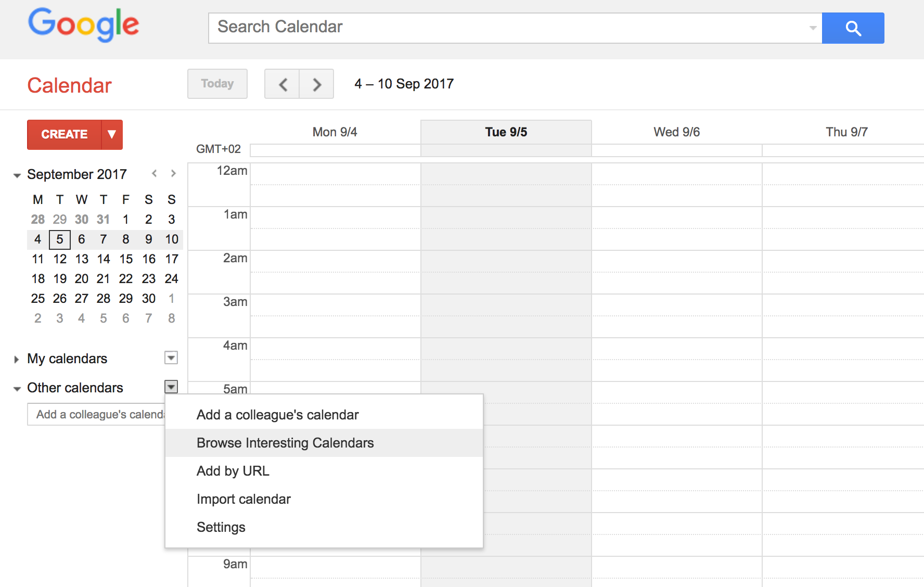924x587 pixels.
Task: Select Browse Interesting Calendars from the menu
Action: coord(285,443)
